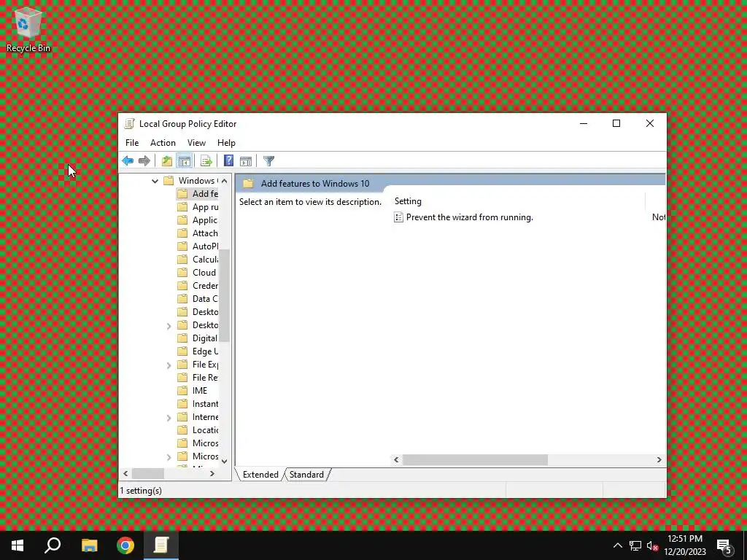The image size is (747, 560).
Task: Expand the File Exp folder node
Action: click(x=169, y=365)
